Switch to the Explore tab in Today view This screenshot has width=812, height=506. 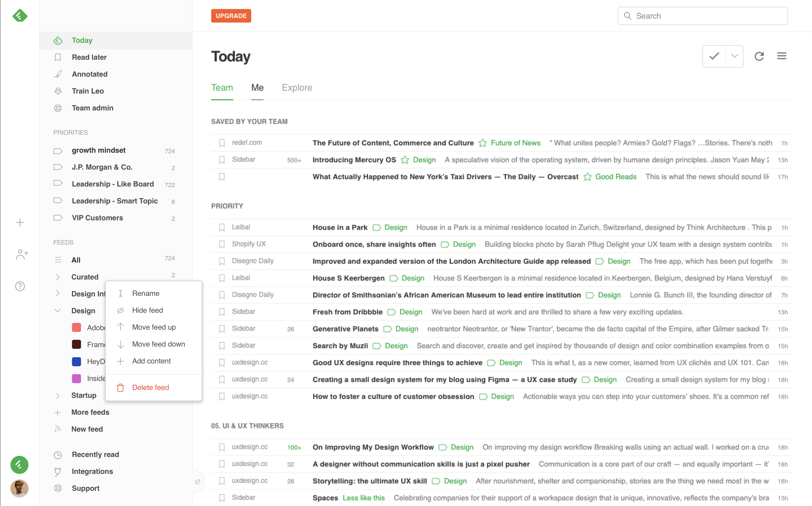(297, 87)
